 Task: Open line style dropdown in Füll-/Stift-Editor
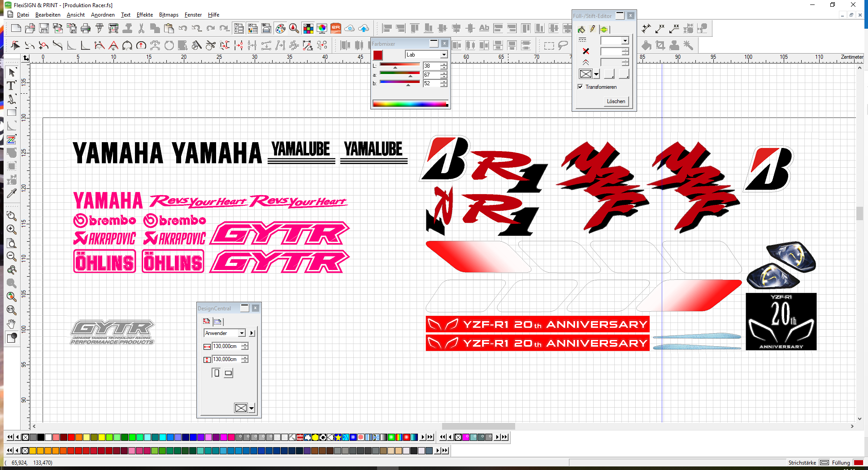(x=625, y=41)
